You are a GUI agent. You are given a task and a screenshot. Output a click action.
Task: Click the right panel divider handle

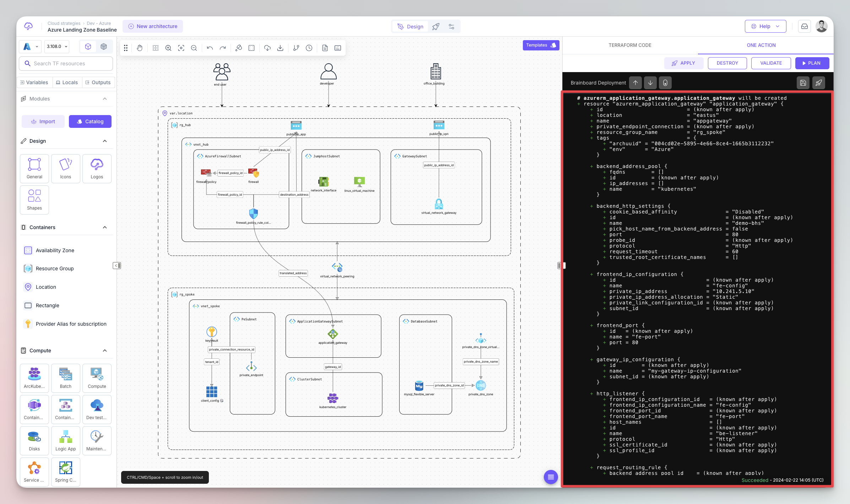point(562,266)
